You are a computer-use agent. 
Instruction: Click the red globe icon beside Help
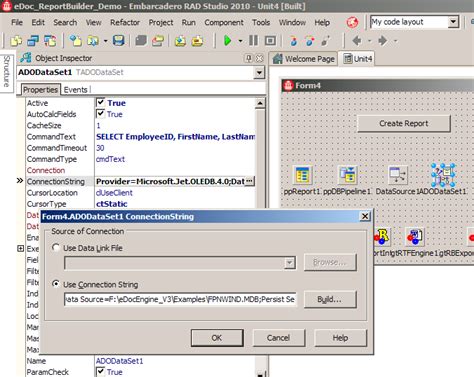tap(352, 22)
